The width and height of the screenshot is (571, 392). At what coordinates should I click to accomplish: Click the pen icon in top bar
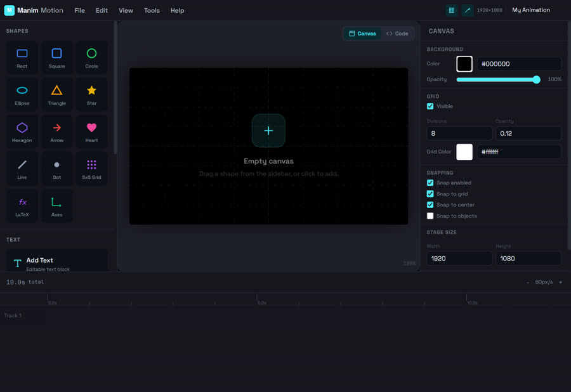tap(467, 10)
